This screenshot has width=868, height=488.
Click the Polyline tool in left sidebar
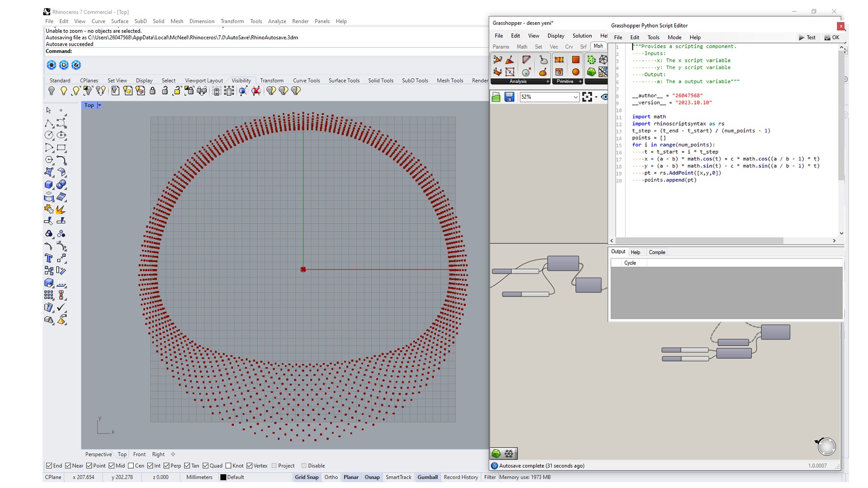(x=49, y=123)
